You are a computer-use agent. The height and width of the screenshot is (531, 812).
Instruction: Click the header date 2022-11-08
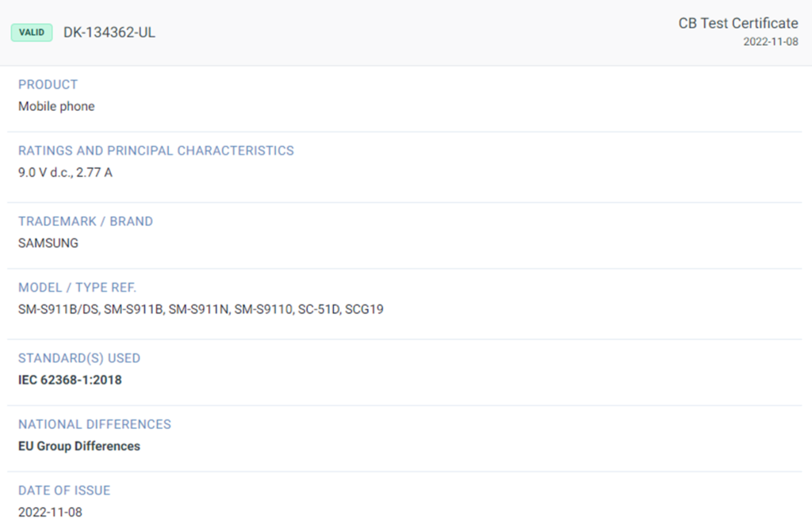point(771,42)
